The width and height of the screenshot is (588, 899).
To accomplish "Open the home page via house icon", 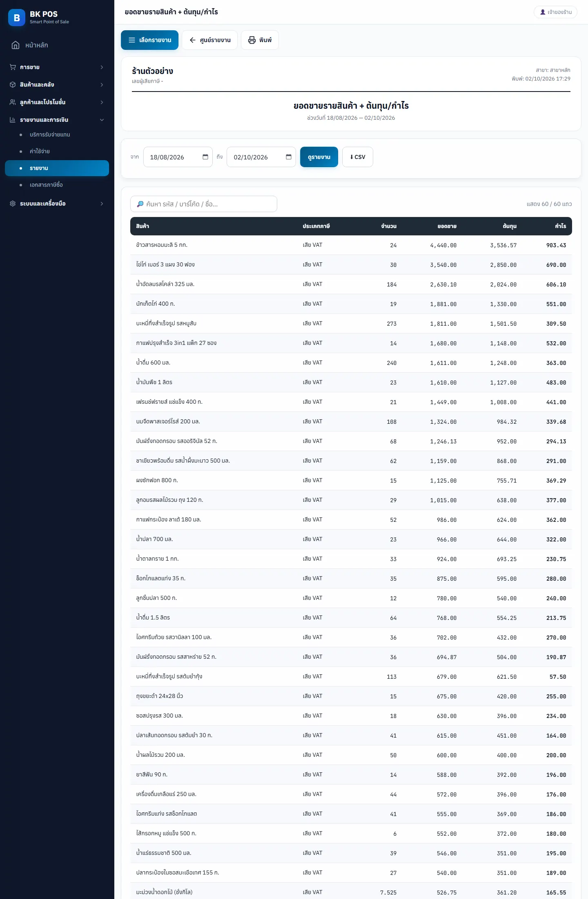I will [x=16, y=45].
